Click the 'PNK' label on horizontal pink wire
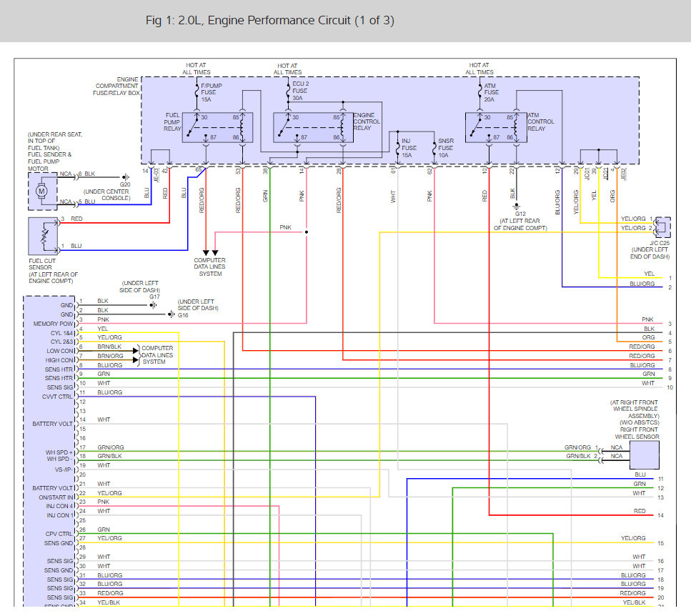Viewport: 691px width, 616px height. [x=286, y=227]
